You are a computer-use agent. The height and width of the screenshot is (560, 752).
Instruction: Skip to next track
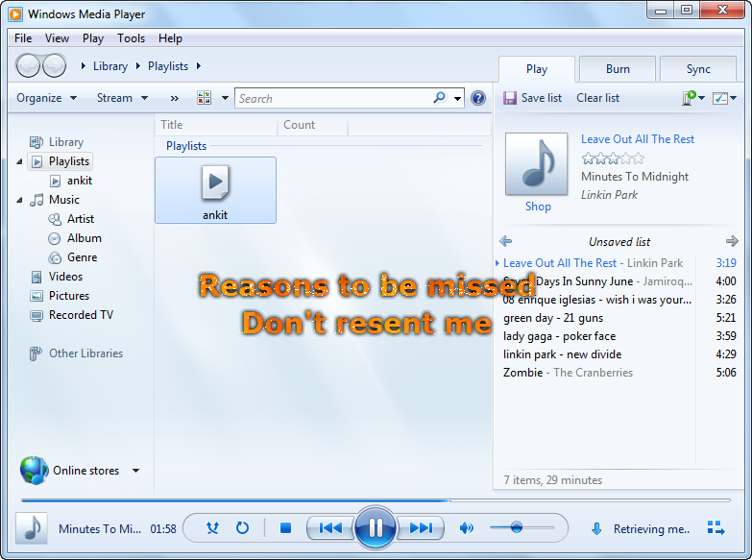coord(421,528)
